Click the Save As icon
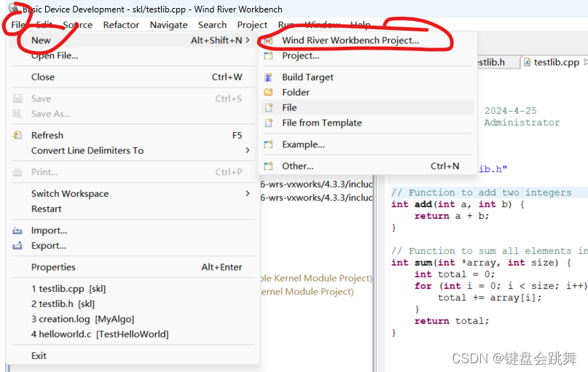 click(x=17, y=114)
